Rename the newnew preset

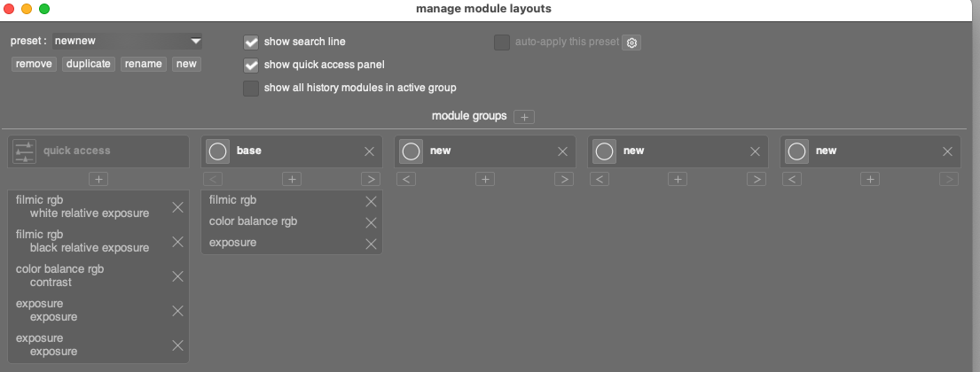(x=143, y=65)
